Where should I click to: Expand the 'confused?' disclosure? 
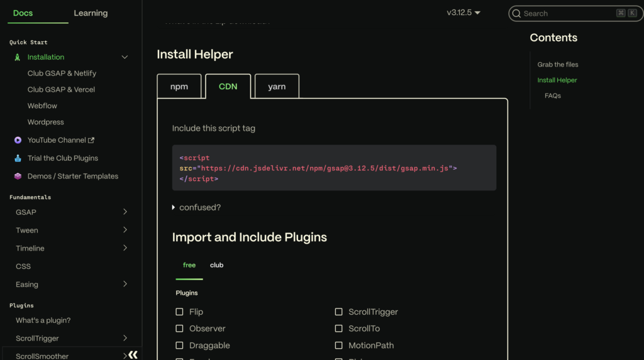point(196,207)
